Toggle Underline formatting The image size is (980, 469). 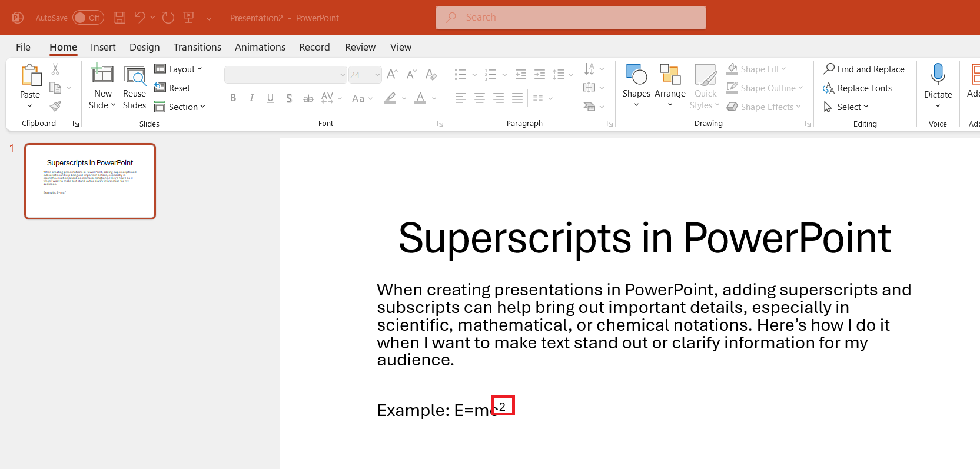pos(270,98)
